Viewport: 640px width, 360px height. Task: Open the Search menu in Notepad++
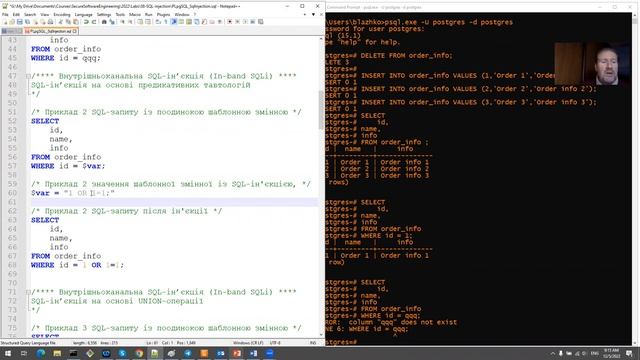30,14
